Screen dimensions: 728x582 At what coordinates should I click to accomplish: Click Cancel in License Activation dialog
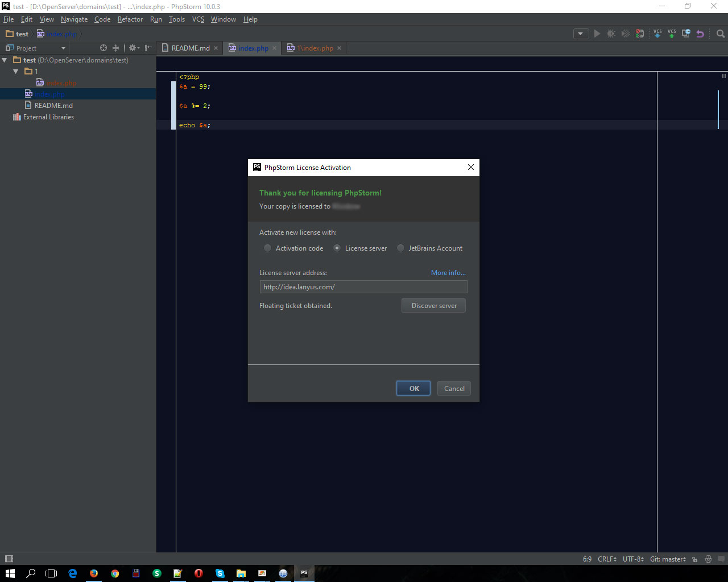(454, 389)
